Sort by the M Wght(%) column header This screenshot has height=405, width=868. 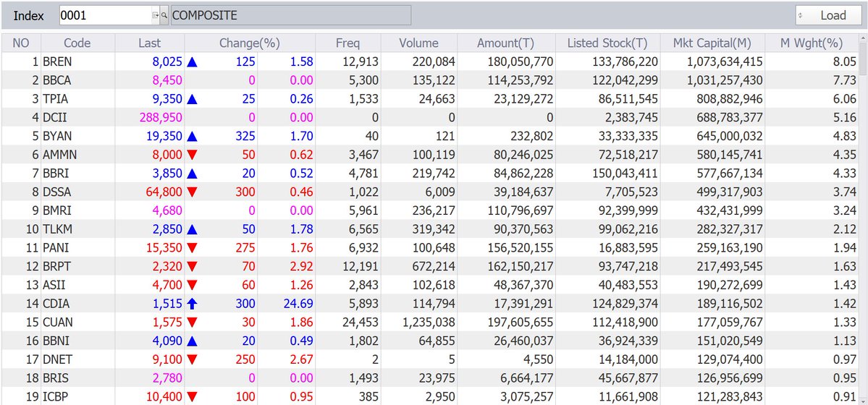point(812,43)
